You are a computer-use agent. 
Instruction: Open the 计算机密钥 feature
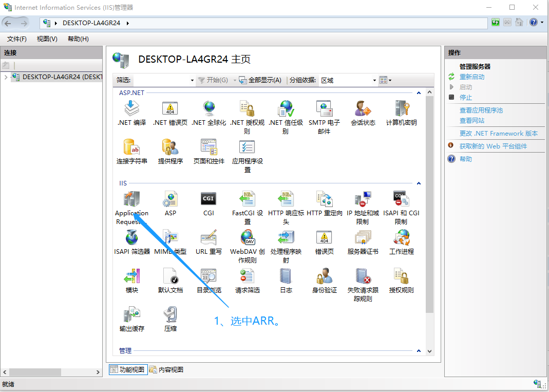click(401, 113)
